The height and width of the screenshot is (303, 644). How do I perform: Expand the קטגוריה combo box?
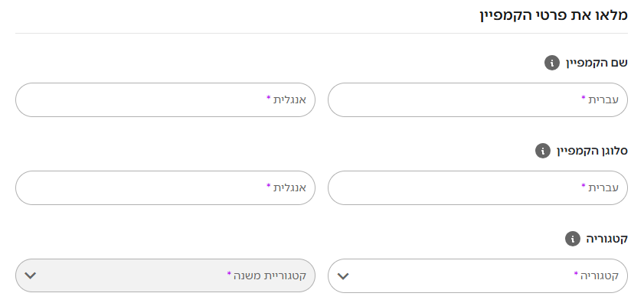477,275
